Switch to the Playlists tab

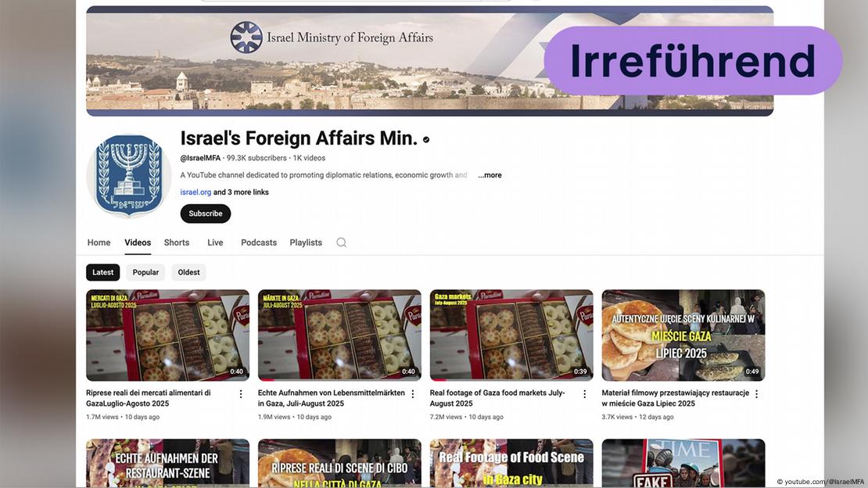point(306,242)
